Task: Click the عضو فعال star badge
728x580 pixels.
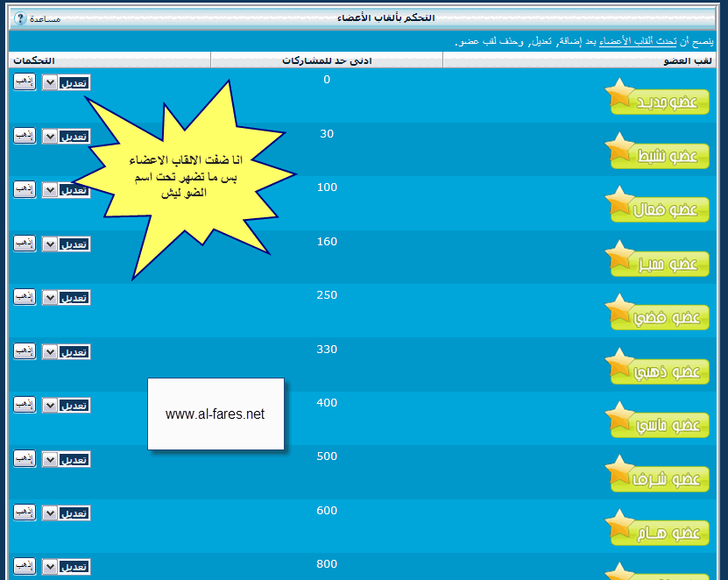Action: point(659,205)
